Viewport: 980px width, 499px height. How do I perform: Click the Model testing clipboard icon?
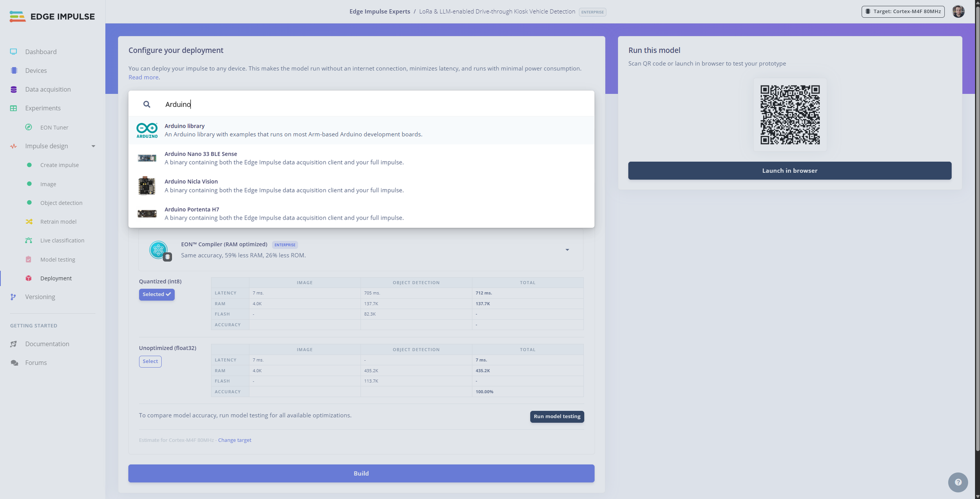point(29,259)
